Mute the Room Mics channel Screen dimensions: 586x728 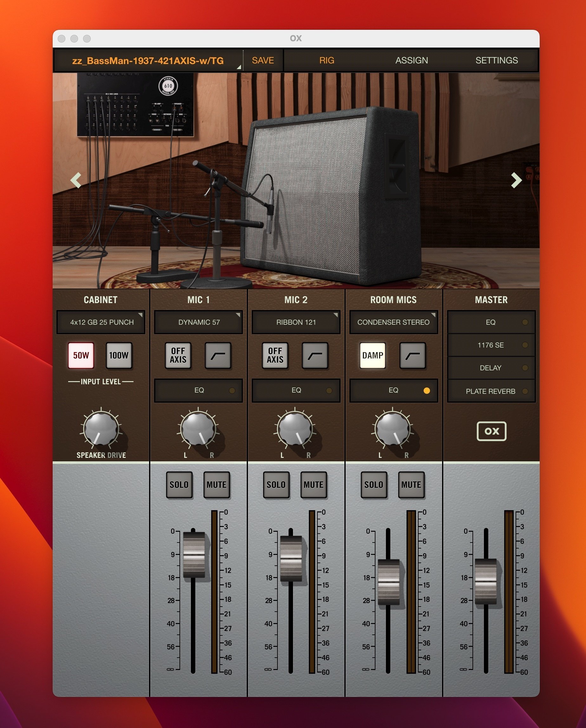tap(411, 484)
